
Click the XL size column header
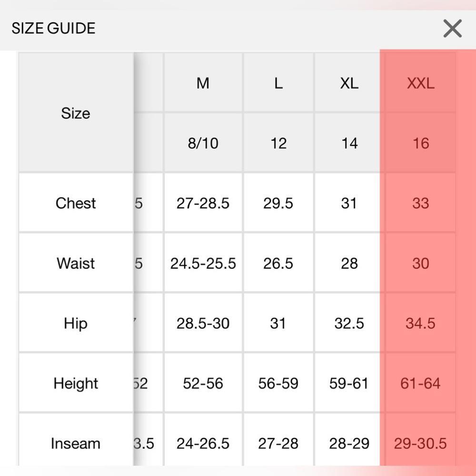coord(349,83)
